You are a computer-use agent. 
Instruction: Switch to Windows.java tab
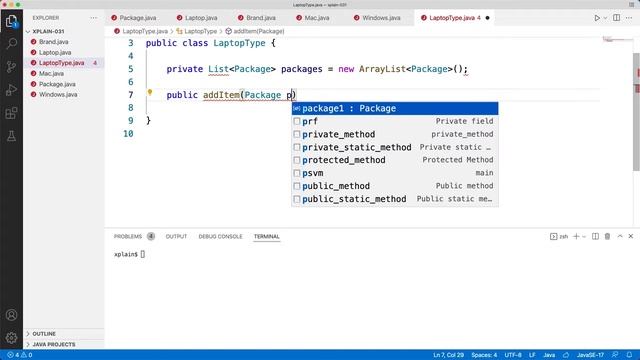pos(377,18)
